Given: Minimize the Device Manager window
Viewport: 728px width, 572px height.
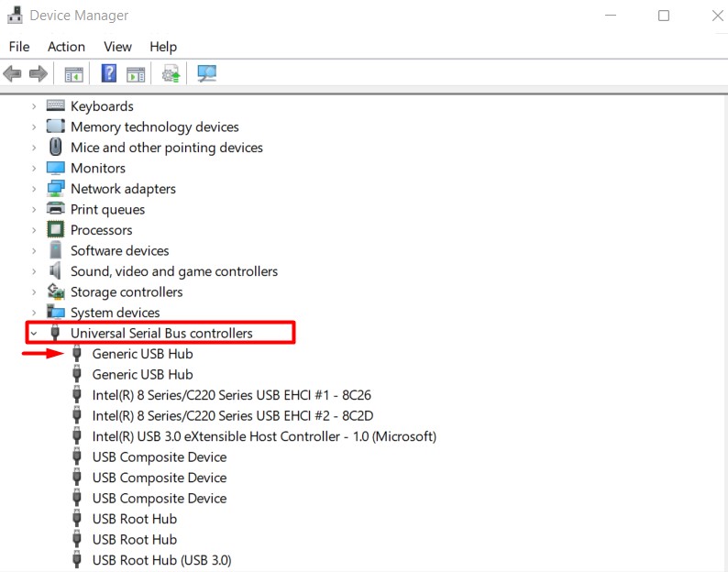Looking at the screenshot, I should click(x=611, y=16).
